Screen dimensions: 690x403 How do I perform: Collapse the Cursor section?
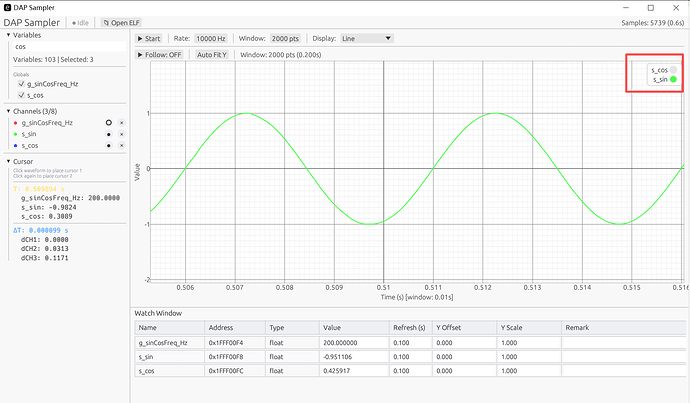(x=8, y=161)
